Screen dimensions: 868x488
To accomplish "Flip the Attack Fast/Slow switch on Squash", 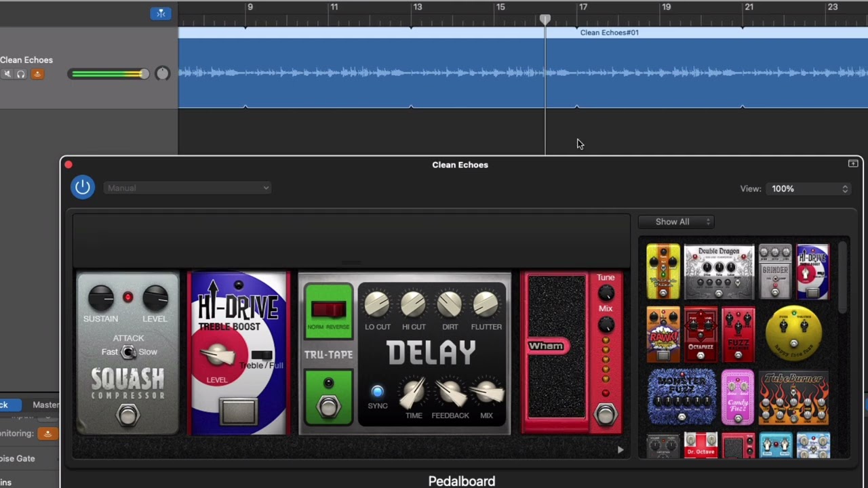I will [128, 352].
